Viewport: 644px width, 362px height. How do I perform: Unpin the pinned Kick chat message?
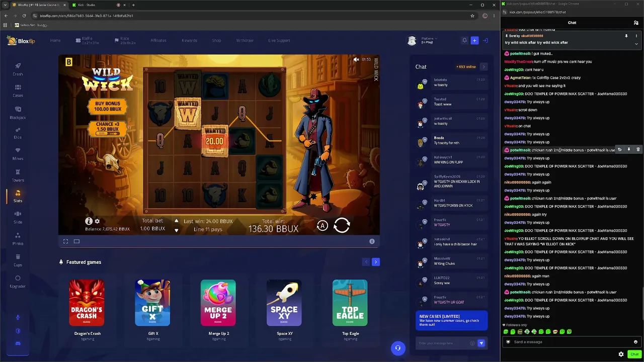(626, 36)
